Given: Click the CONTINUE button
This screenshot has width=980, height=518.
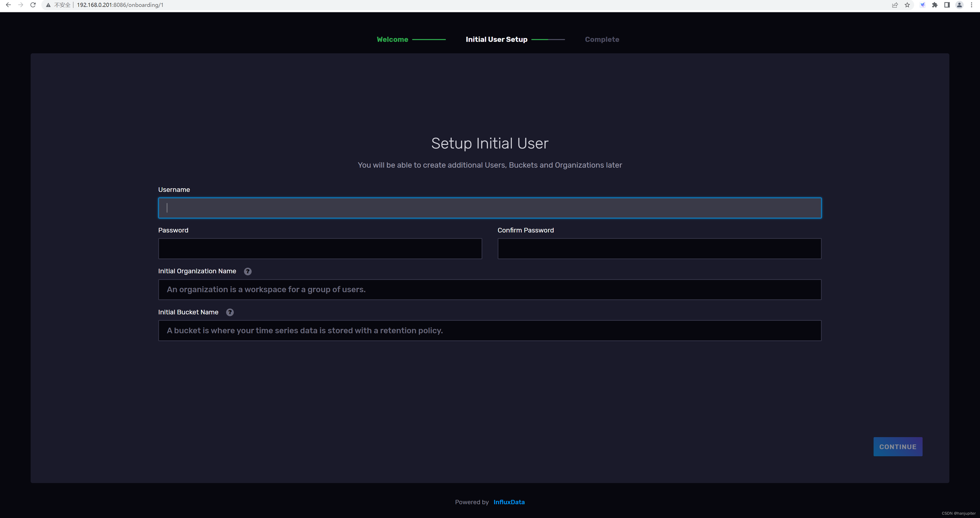Looking at the screenshot, I should click(x=898, y=447).
